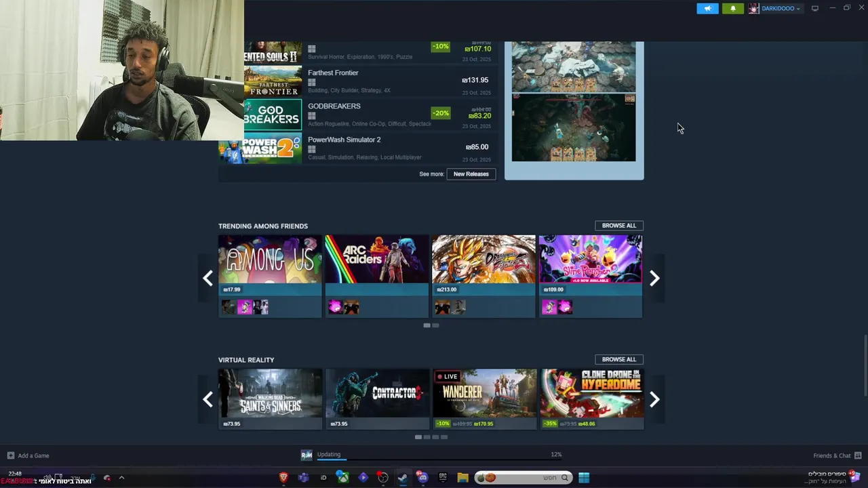The width and height of the screenshot is (868, 488).
Task: Expand the DARKIDOOO account dropdown
Action: coord(780,9)
